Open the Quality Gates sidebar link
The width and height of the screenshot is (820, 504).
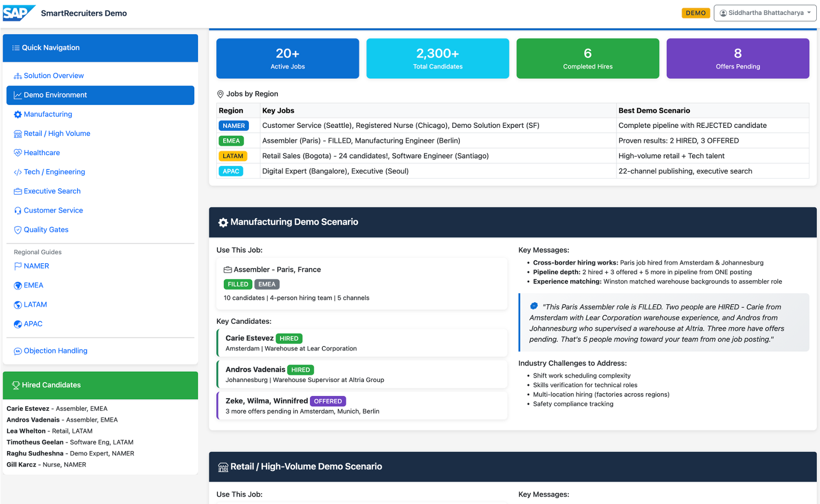click(46, 230)
